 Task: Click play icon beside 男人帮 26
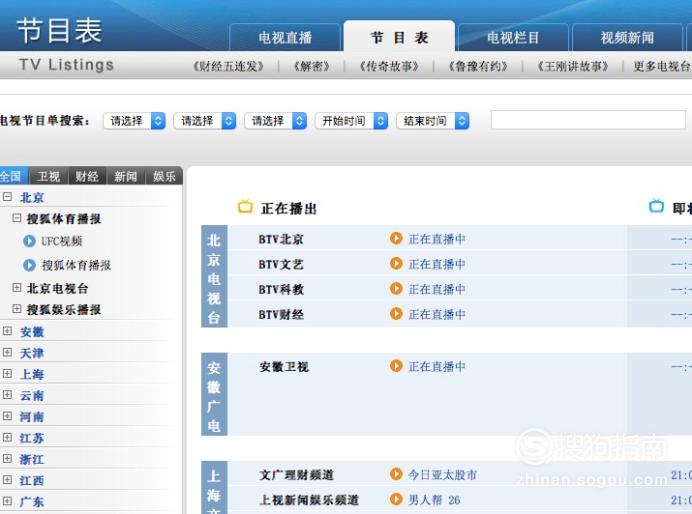pos(396,499)
